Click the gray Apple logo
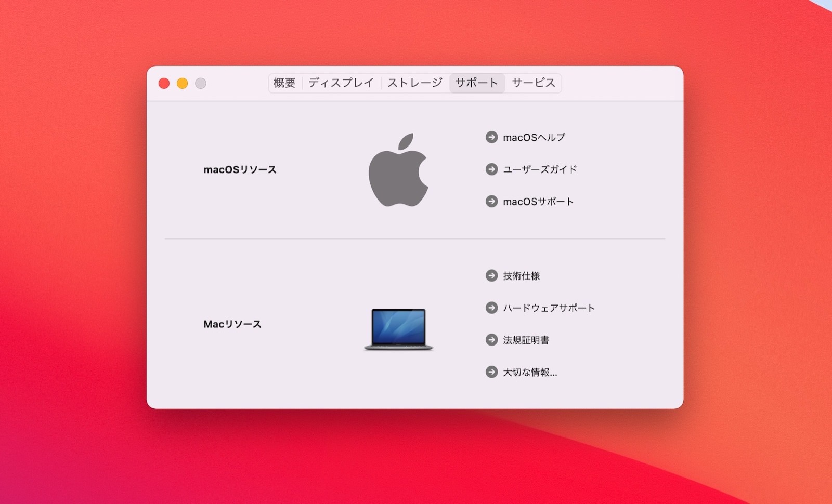The width and height of the screenshot is (832, 504). coord(398,170)
